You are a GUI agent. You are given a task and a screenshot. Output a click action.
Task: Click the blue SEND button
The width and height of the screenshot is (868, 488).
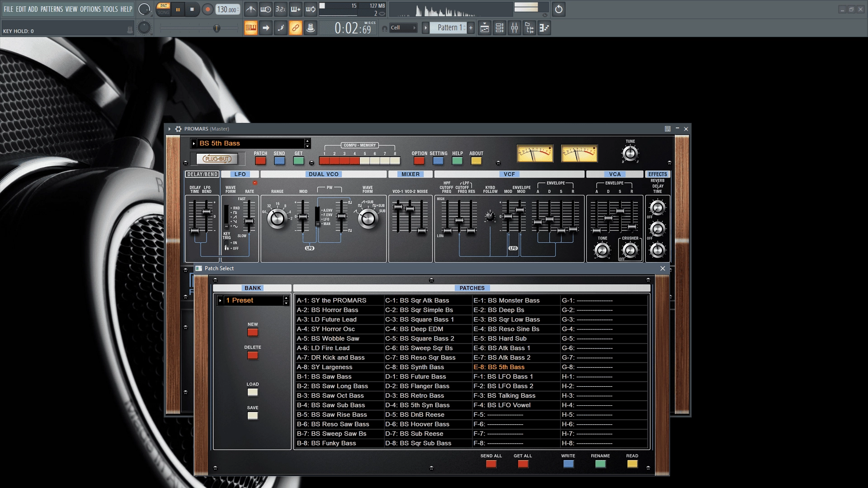(279, 160)
